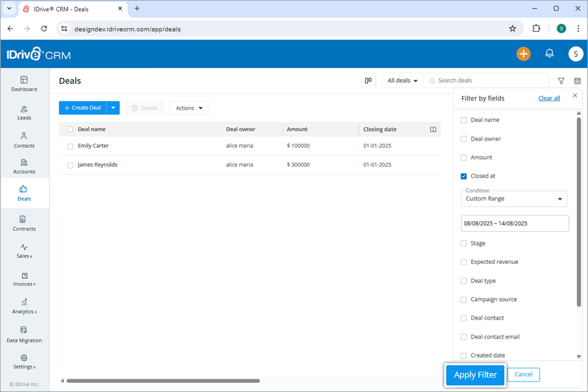
Task: Select the Leads sidebar icon
Action: coord(24,111)
